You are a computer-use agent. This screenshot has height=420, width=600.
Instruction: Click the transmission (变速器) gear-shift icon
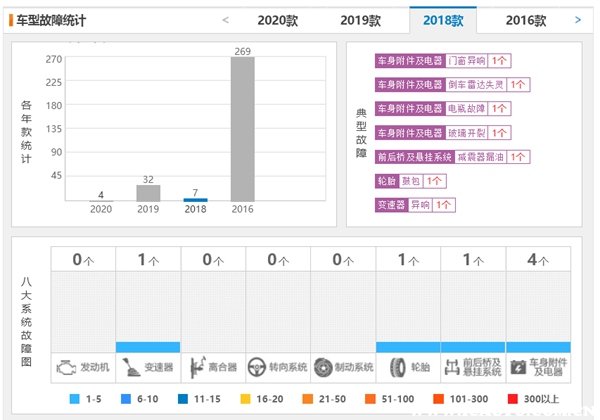point(130,367)
